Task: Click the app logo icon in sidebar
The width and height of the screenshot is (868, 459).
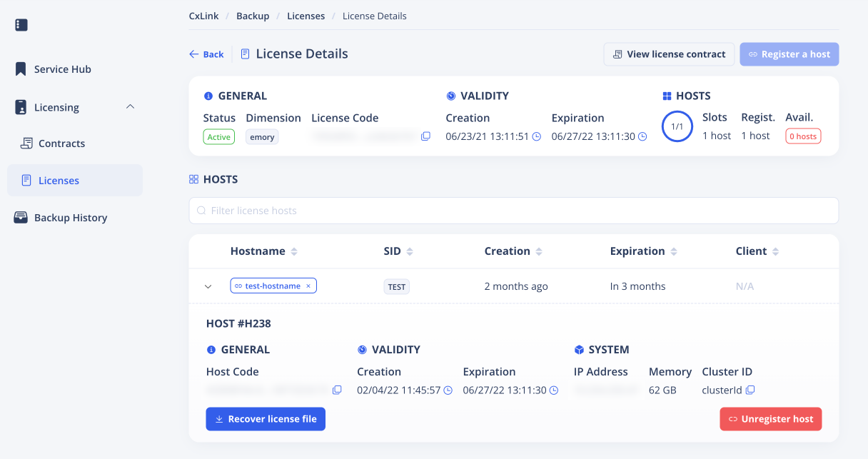Action: click(x=21, y=25)
